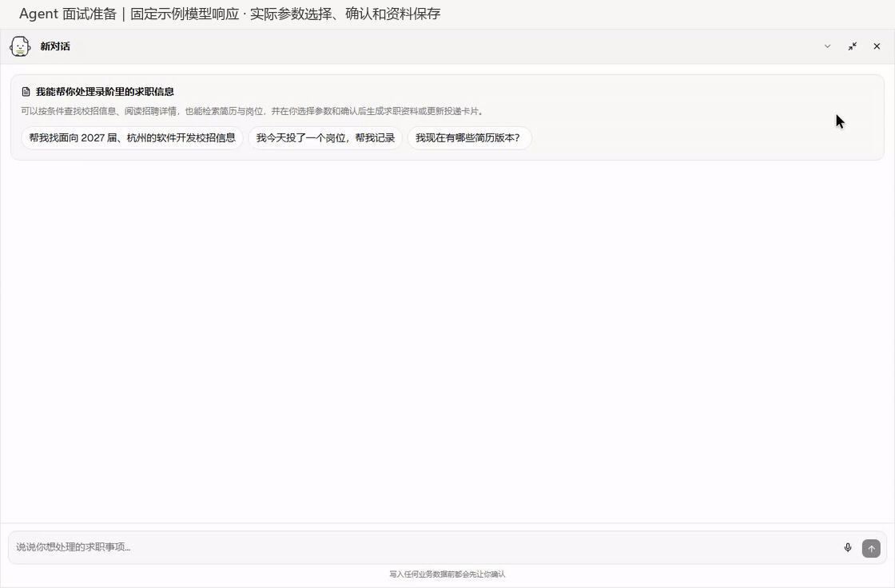The height and width of the screenshot is (588, 895).
Task: Click the footer note 写入任何业务数据前都会先让你确认
Action: [447, 574]
